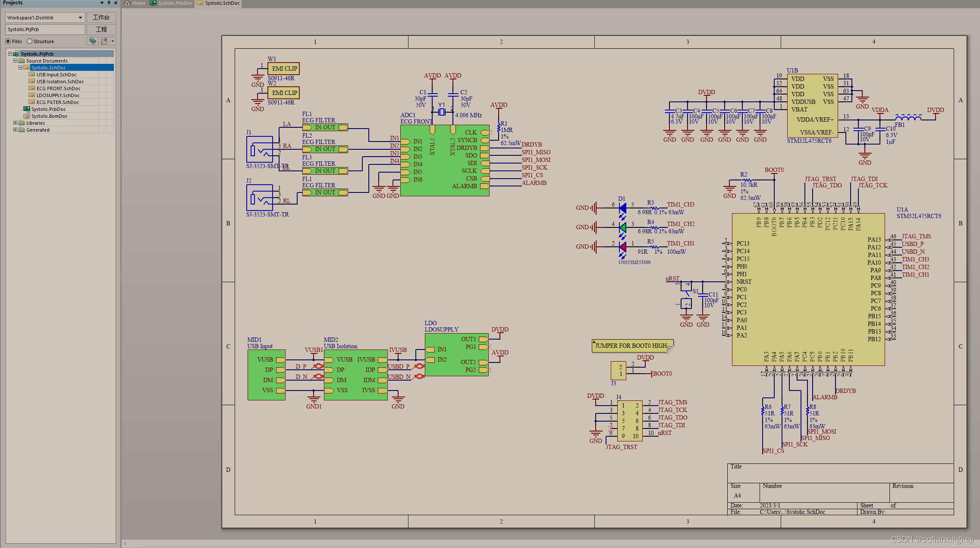Select the FB1 ferrite bead inductor symbol
980x548 pixels.
click(908, 117)
